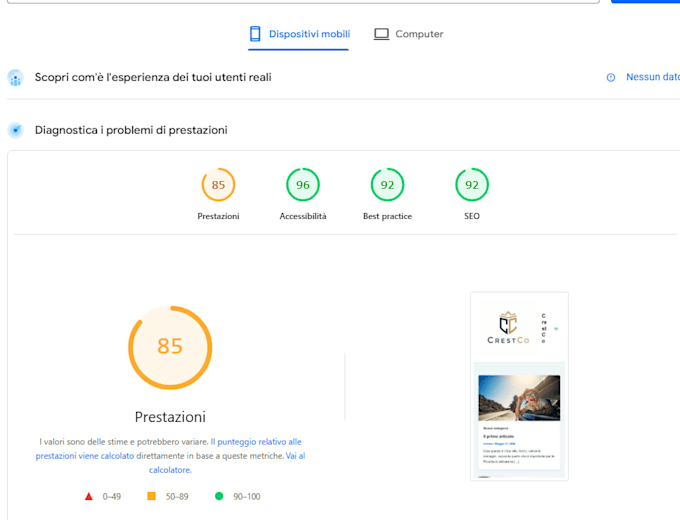Switch to the Computer tab
The height and width of the screenshot is (520, 680).
point(409,34)
